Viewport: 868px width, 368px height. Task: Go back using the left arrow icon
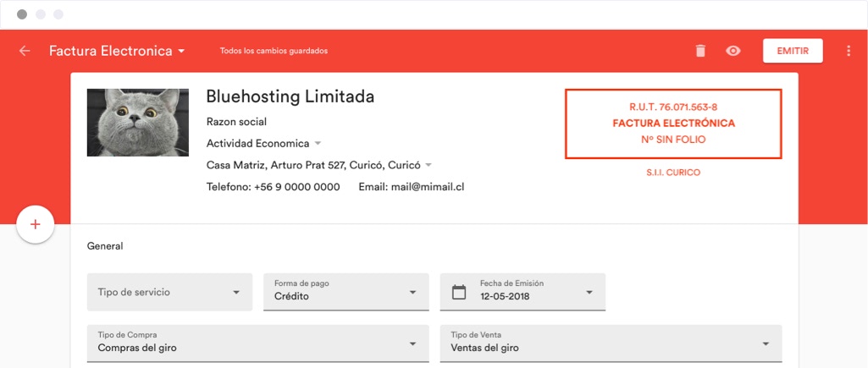[25, 51]
